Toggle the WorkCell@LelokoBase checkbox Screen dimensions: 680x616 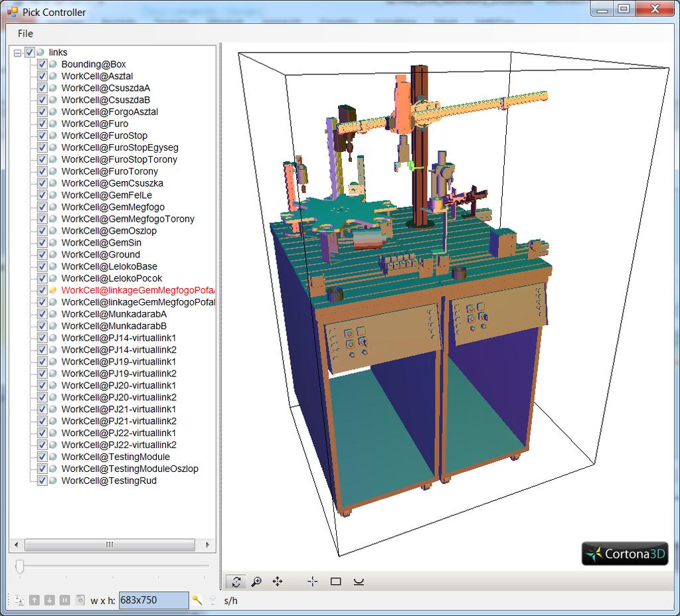tap(42, 266)
